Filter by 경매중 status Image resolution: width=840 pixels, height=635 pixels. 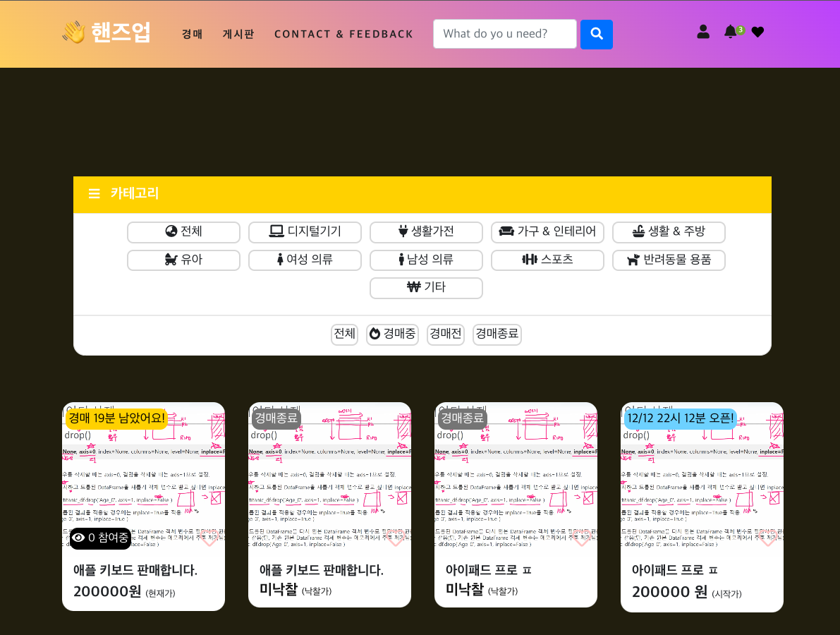[393, 334]
